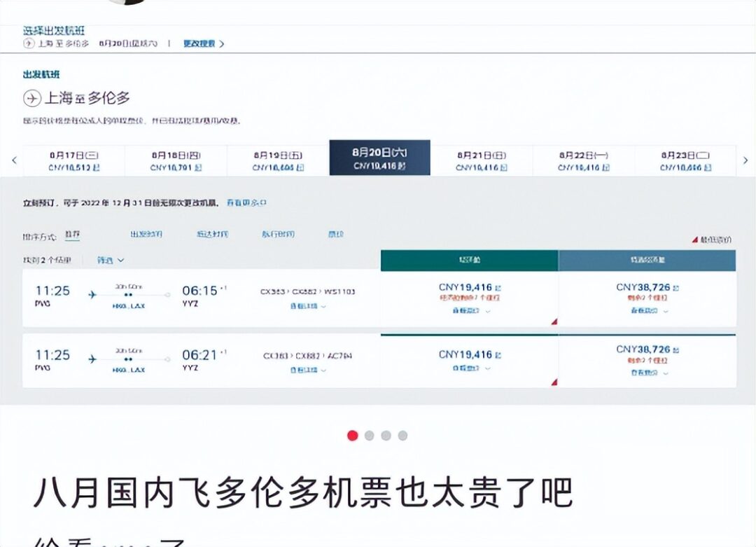Select the 8月17日 date tab
Screen dimensions: 756x547
[73, 160]
